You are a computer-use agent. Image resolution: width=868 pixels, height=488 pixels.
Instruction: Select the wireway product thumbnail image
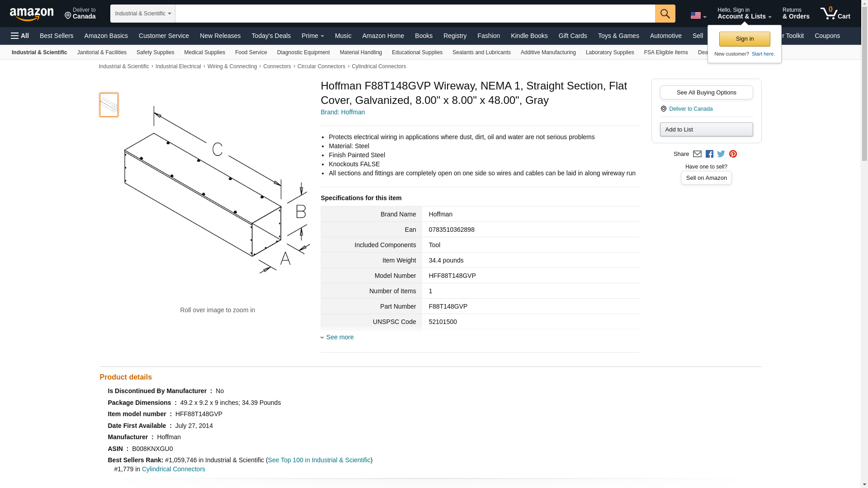[109, 105]
